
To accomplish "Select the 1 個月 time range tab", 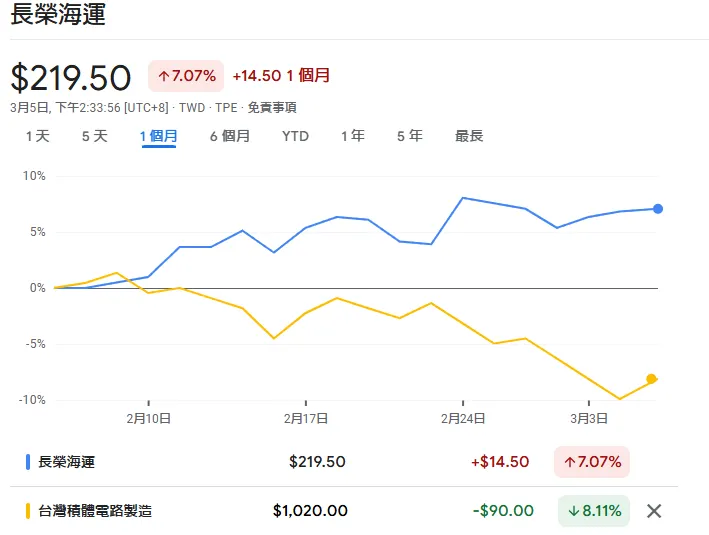I will click(158, 136).
